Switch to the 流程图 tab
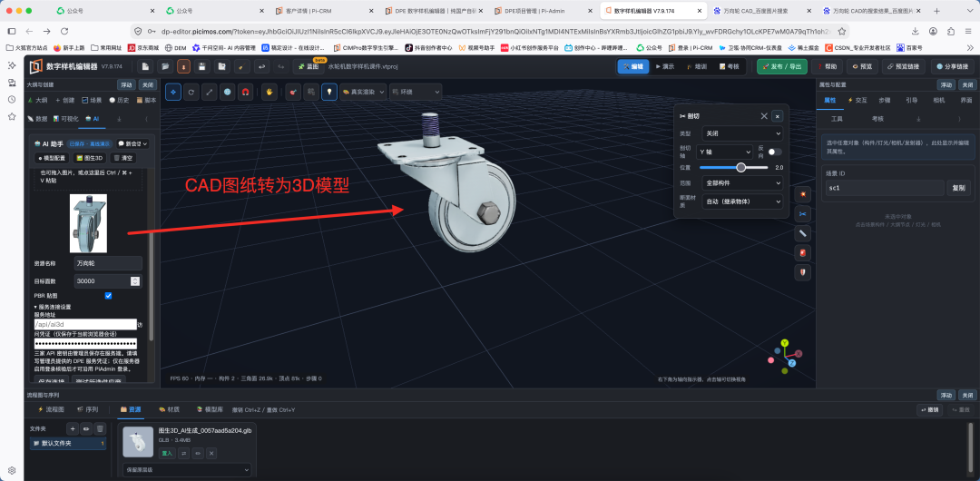This screenshot has height=481, width=980. 51,409
